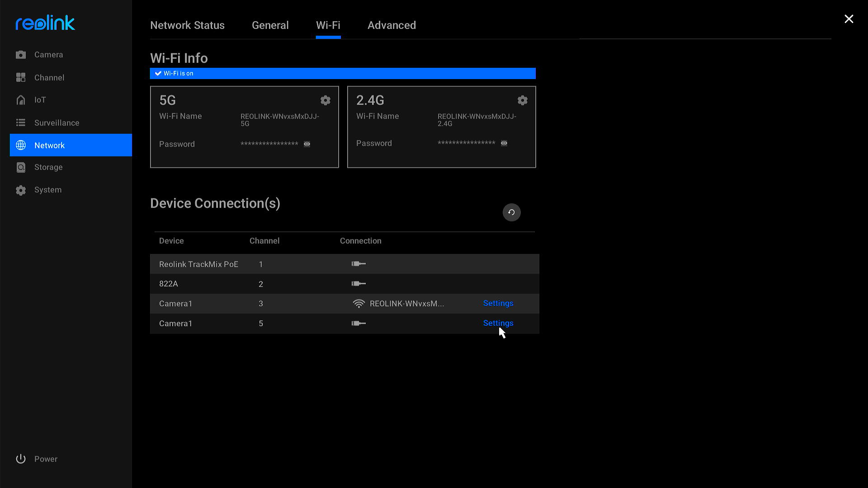Click the 5G masked password field

click(269, 144)
